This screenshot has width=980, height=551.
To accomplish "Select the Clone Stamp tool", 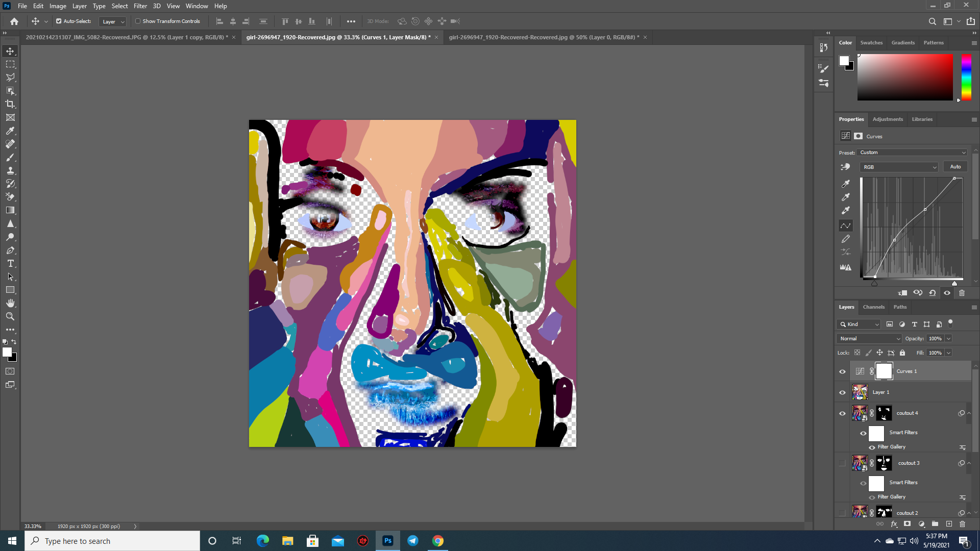I will tap(10, 170).
